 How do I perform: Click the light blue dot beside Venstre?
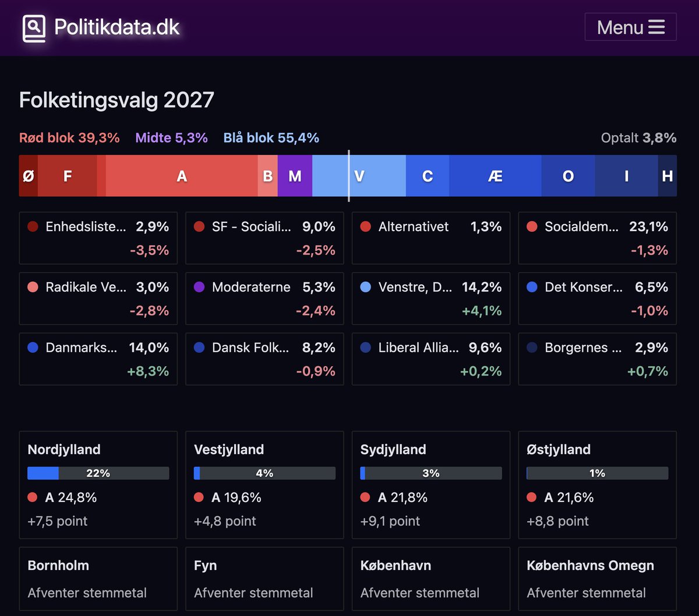click(366, 287)
